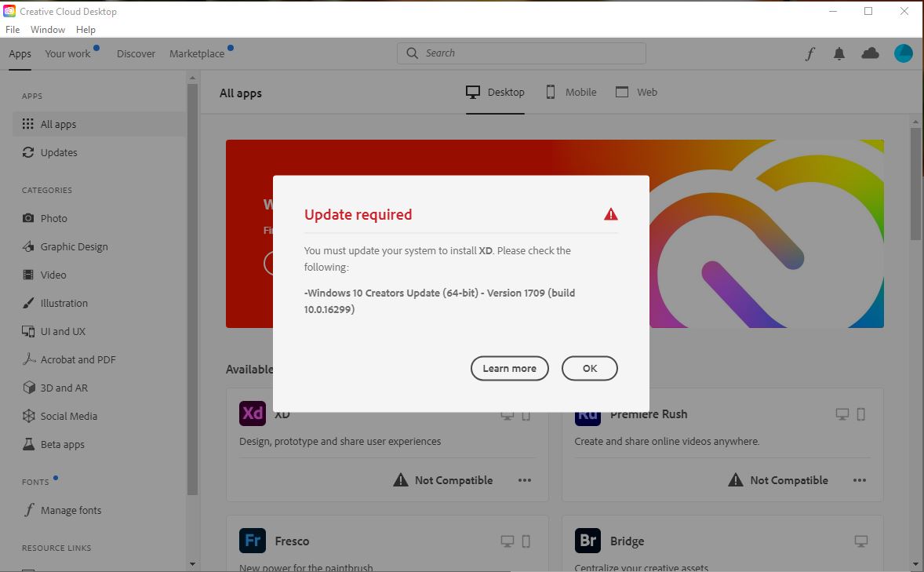Click the mobile icon on Fresco card
The image size is (924, 572).
click(526, 541)
